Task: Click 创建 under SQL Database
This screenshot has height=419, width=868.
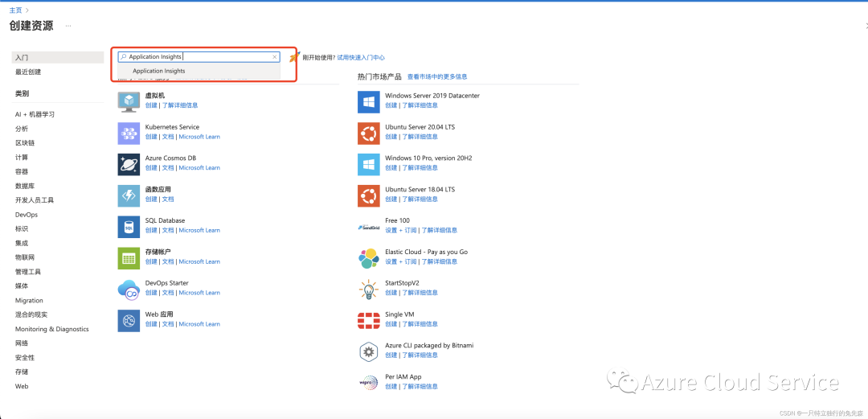Action: coord(151,230)
